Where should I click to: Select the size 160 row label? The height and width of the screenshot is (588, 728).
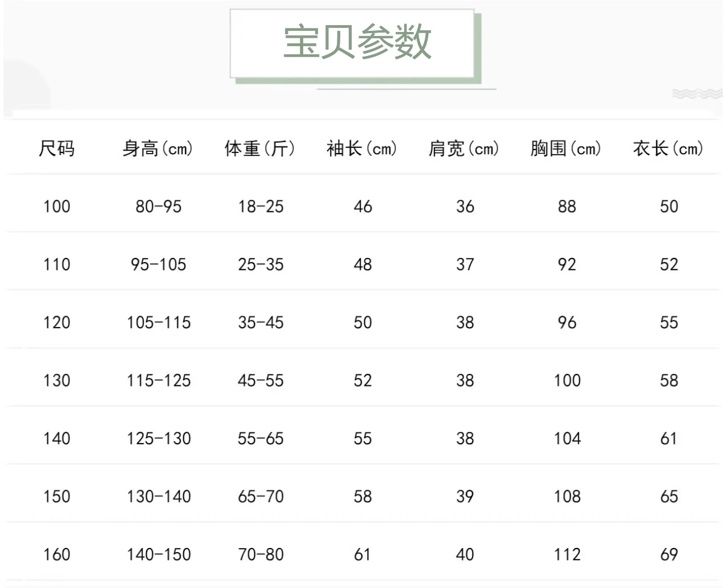57,554
